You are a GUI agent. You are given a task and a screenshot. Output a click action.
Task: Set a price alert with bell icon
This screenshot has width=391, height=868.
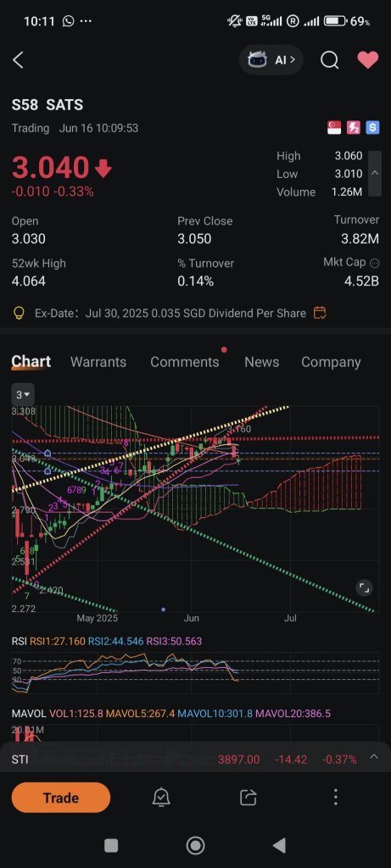click(161, 798)
